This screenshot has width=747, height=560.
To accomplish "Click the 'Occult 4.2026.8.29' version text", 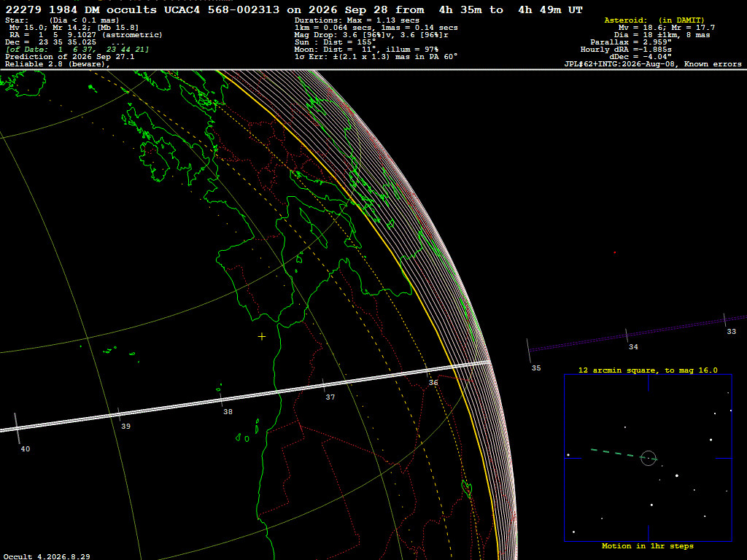I will point(47,556).
